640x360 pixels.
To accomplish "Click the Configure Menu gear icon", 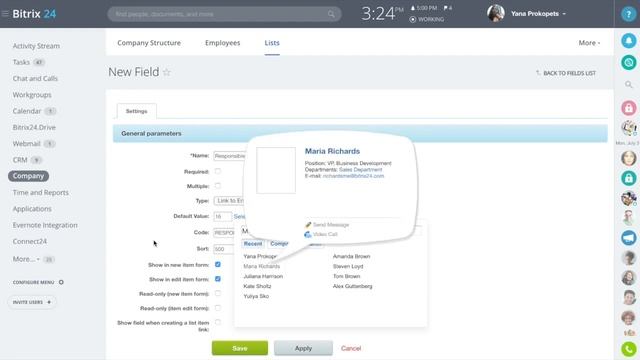I will click(61, 282).
